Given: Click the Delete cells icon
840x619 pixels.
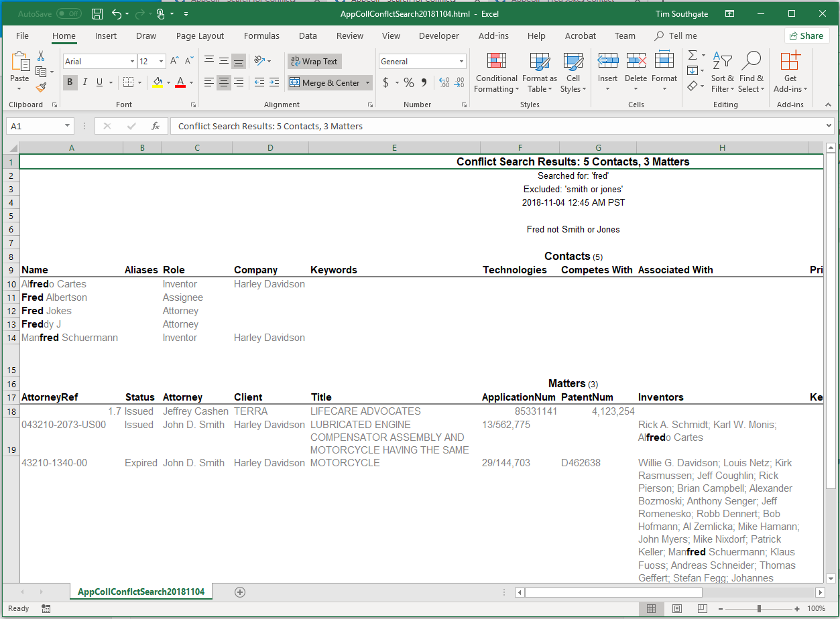Looking at the screenshot, I should pos(636,72).
